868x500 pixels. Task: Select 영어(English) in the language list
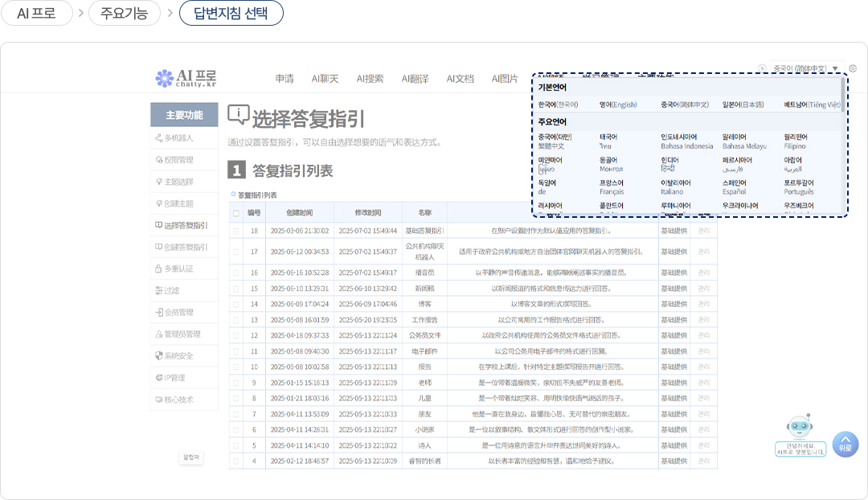tap(617, 105)
